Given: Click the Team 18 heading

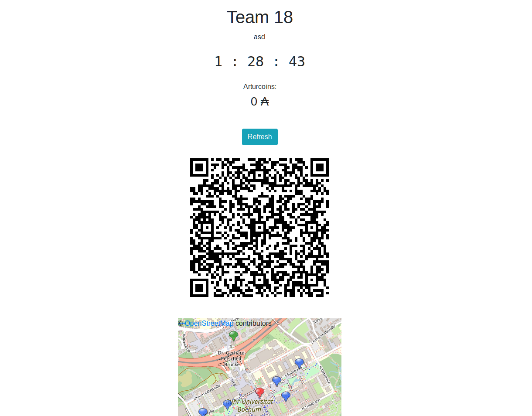Looking at the screenshot, I should pos(260,17).
